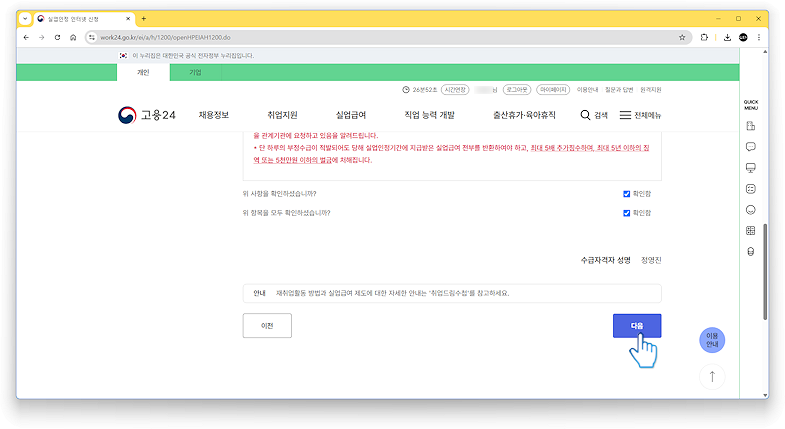
Task: Open the 원격지원 link
Action: (x=651, y=90)
